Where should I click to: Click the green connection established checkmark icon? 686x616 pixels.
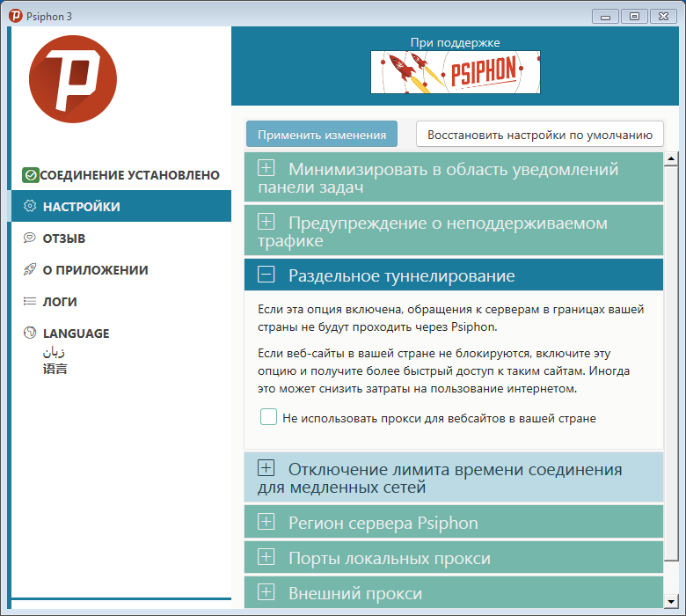[30, 175]
